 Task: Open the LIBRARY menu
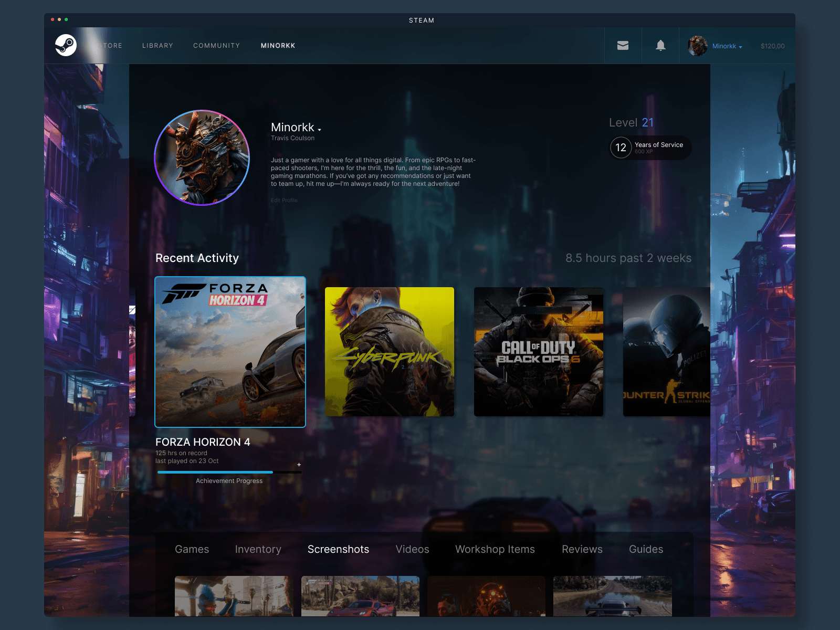pos(157,46)
